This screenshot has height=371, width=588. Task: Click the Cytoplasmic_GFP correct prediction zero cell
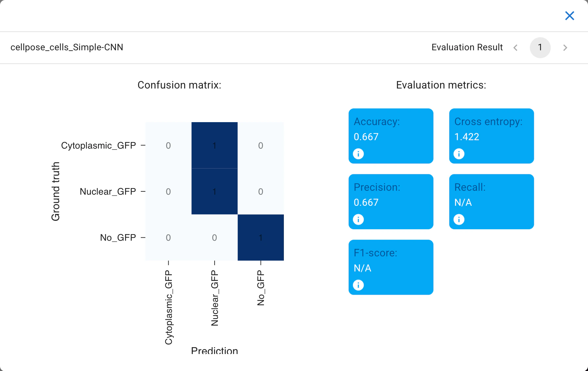168,145
